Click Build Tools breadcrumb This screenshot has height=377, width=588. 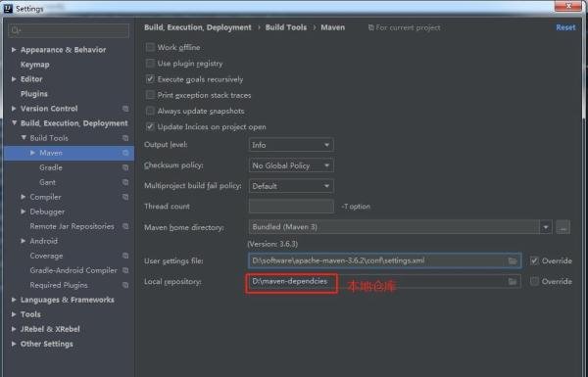pyautogui.click(x=286, y=27)
